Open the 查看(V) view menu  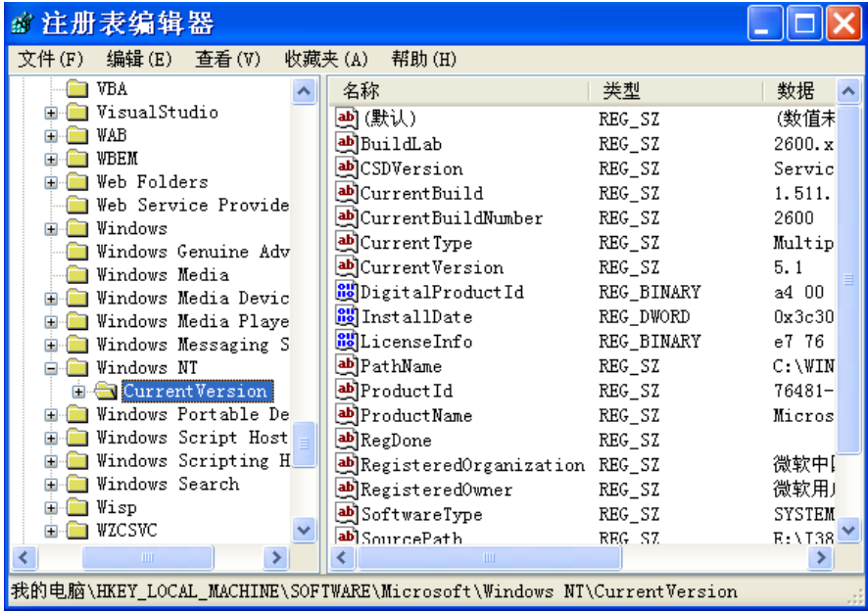coord(227,59)
